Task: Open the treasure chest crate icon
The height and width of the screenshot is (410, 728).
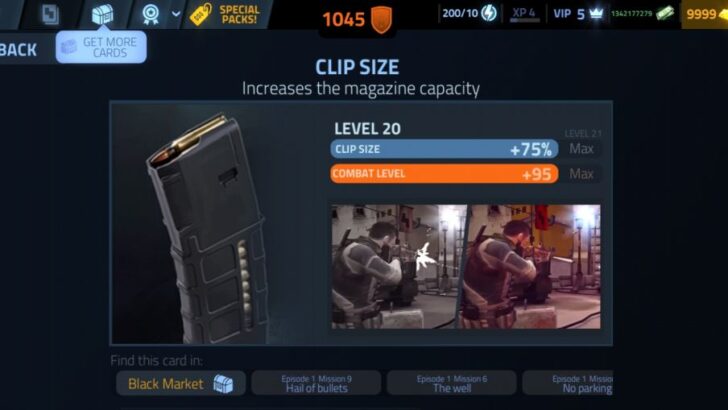Action: click(103, 14)
